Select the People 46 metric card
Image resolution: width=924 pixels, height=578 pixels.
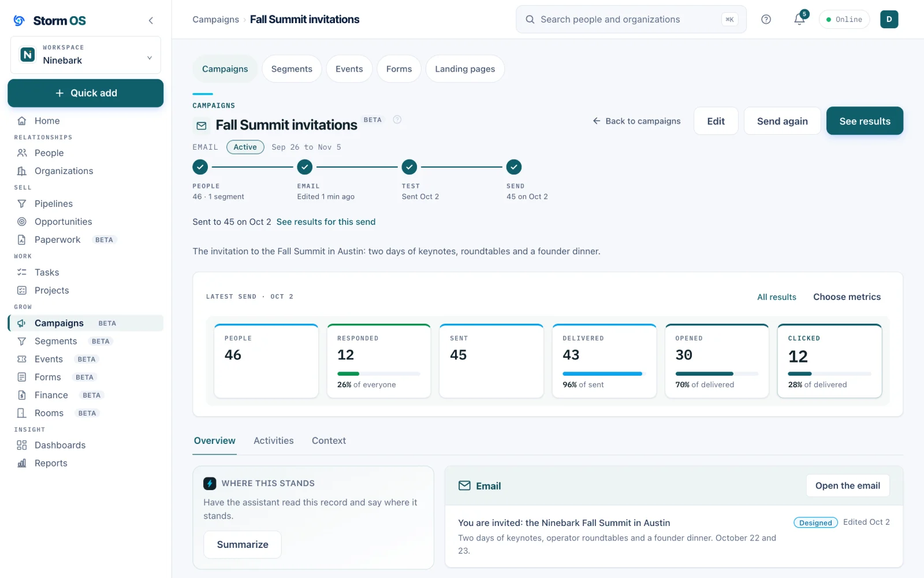pyautogui.click(x=266, y=361)
